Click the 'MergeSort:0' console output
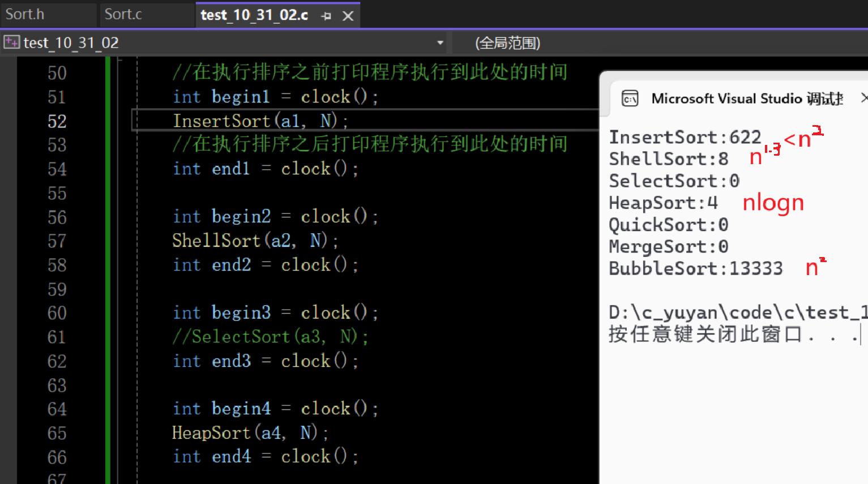 click(669, 247)
